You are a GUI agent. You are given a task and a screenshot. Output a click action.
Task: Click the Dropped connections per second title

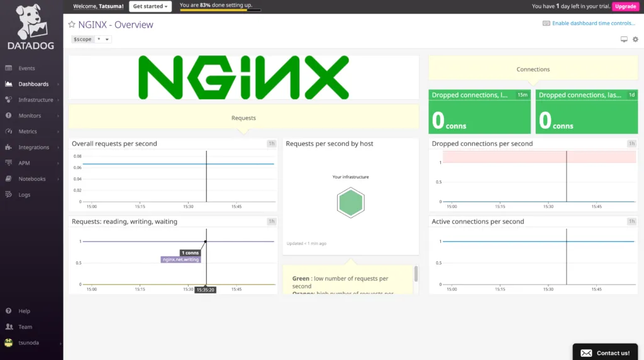point(482,144)
